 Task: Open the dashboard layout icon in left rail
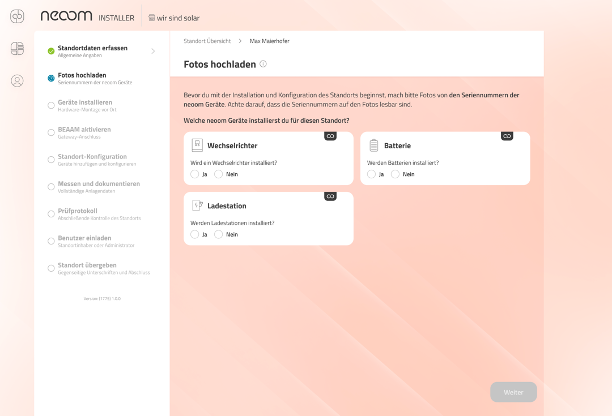tap(17, 48)
